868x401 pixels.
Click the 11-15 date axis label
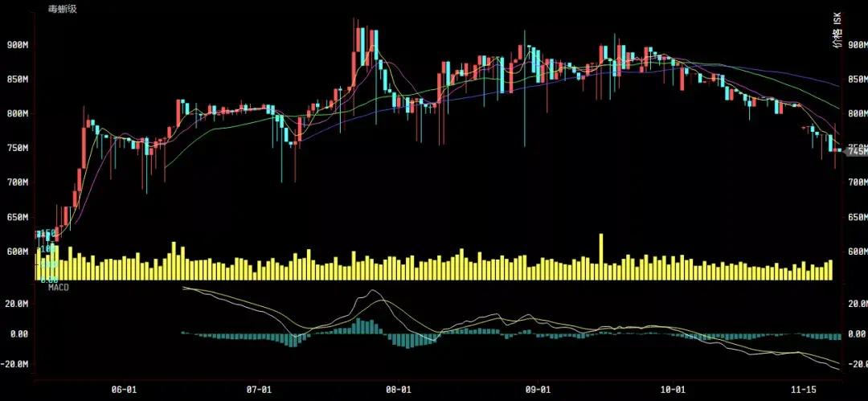(x=805, y=390)
